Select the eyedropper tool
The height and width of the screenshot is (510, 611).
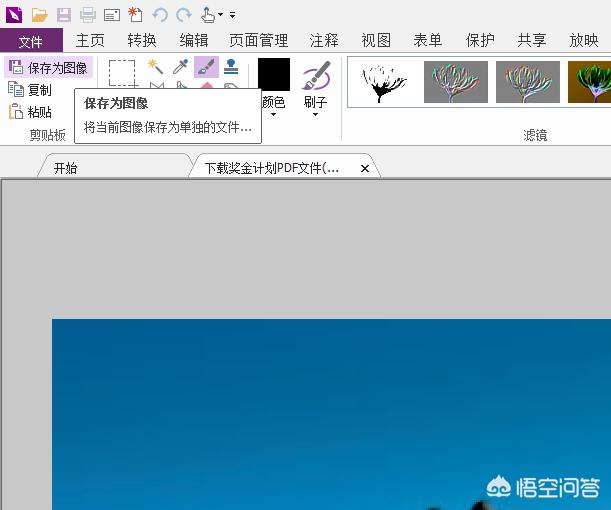180,67
